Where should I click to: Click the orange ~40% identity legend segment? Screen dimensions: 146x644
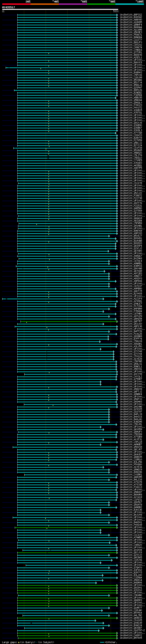coord(45,4)
